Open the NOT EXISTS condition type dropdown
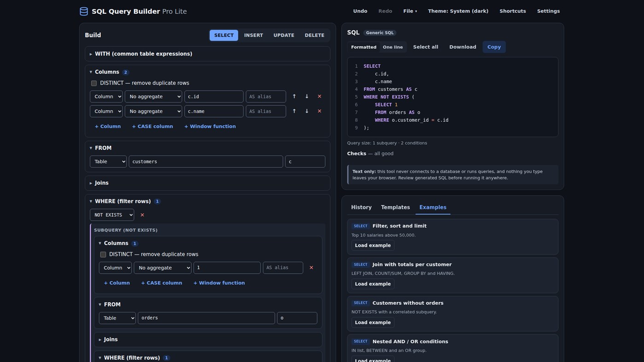This screenshot has width=644, height=362. click(x=112, y=215)
